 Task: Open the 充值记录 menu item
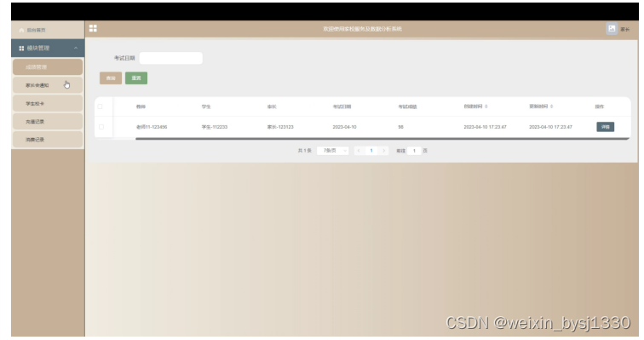click(x=48, y=122)
